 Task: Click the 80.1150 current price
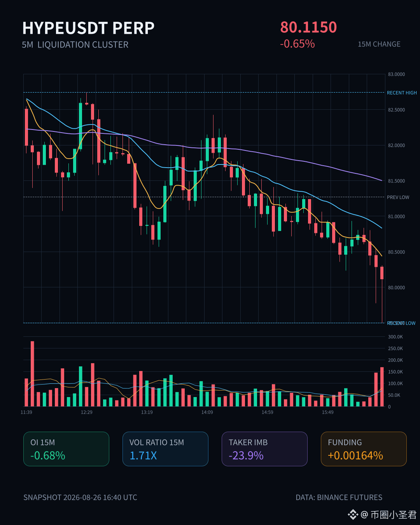click(x=308, y=27)
